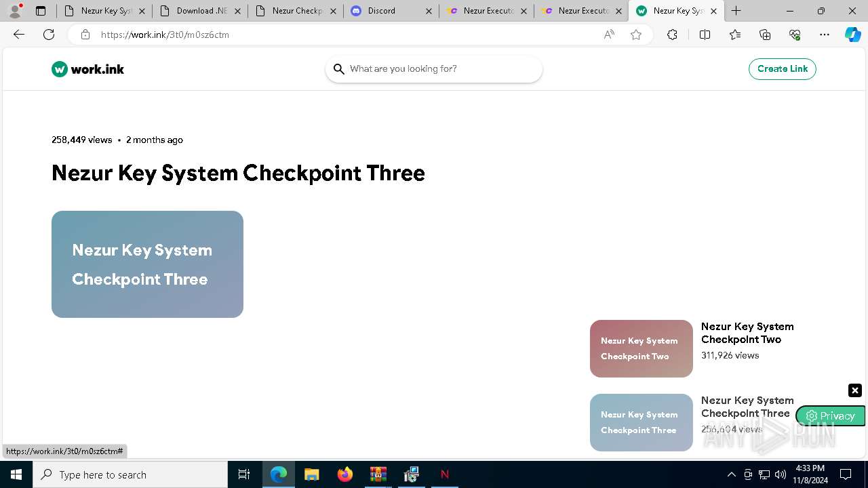Open the notifications center icon
The image size is (868, 488).
[x=846, y=474]
